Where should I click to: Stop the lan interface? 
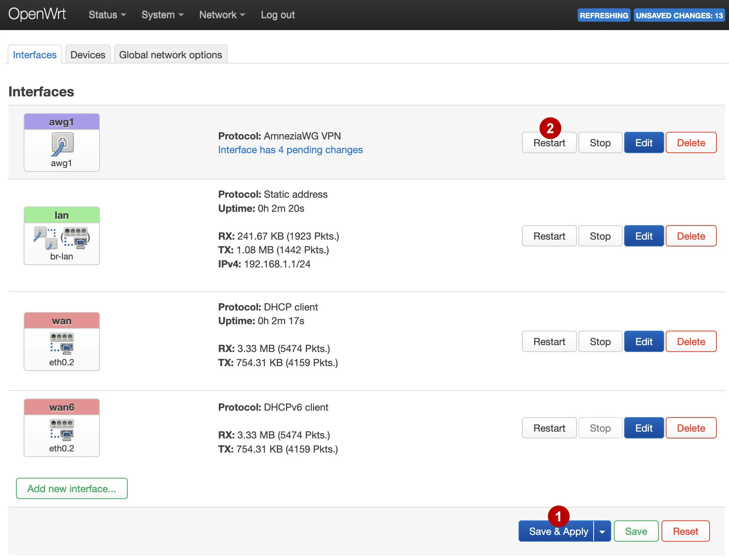point(600,236)
